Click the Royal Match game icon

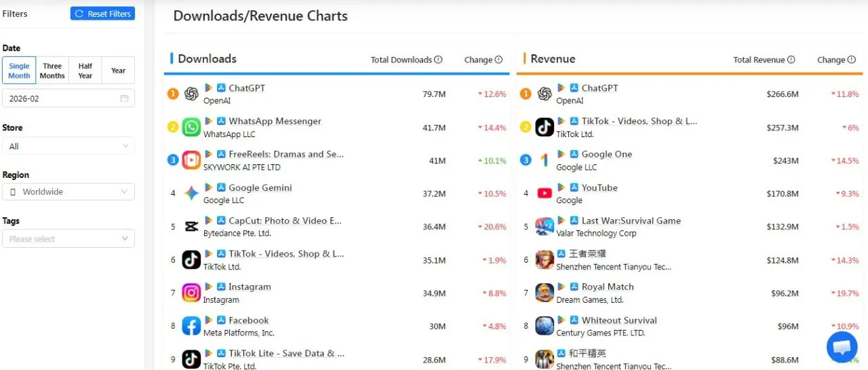[x=545, y=293]
